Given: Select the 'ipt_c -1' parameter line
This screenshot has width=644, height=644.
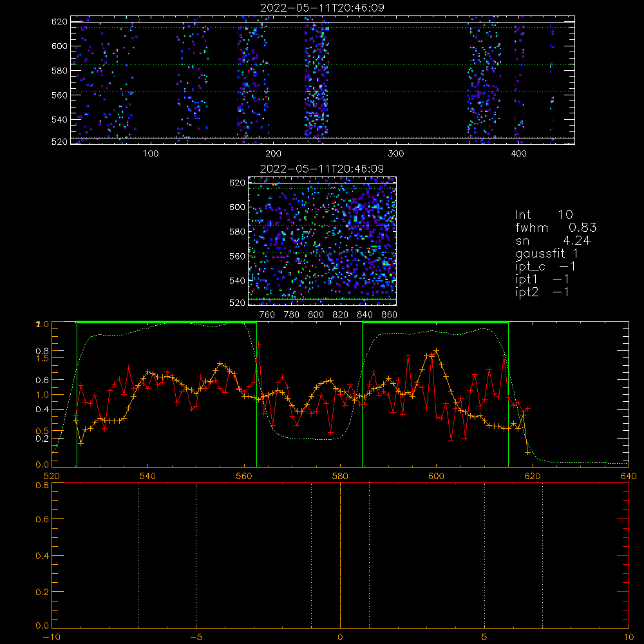Looking at the screenshot, I should point(545,267).
